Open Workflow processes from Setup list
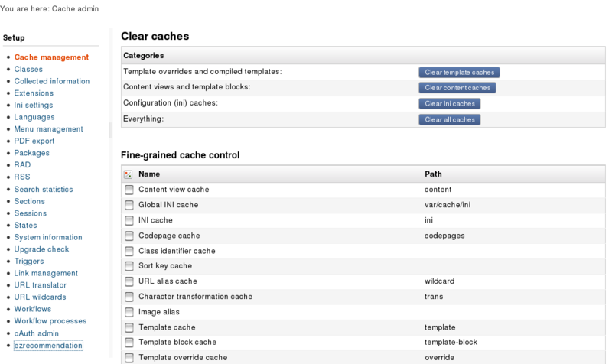Image resolution: width=612 pixels, height=364 pixels. tap(50, 321)
